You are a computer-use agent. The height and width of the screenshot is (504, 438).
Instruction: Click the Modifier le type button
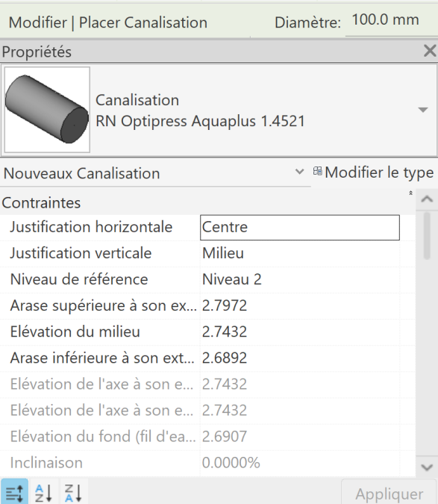(x=373, y=172)
